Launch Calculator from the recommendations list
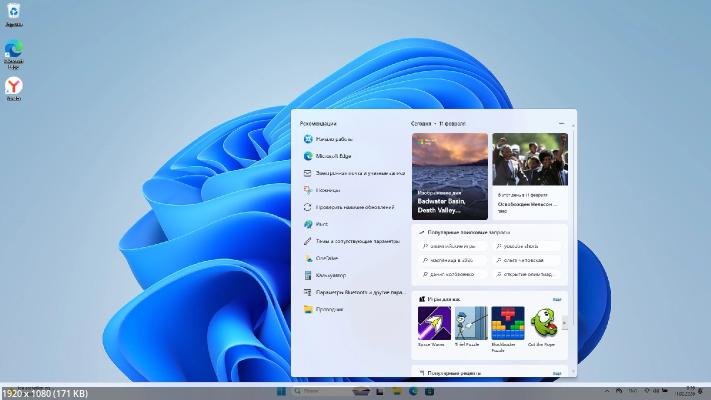 point(330,275)
